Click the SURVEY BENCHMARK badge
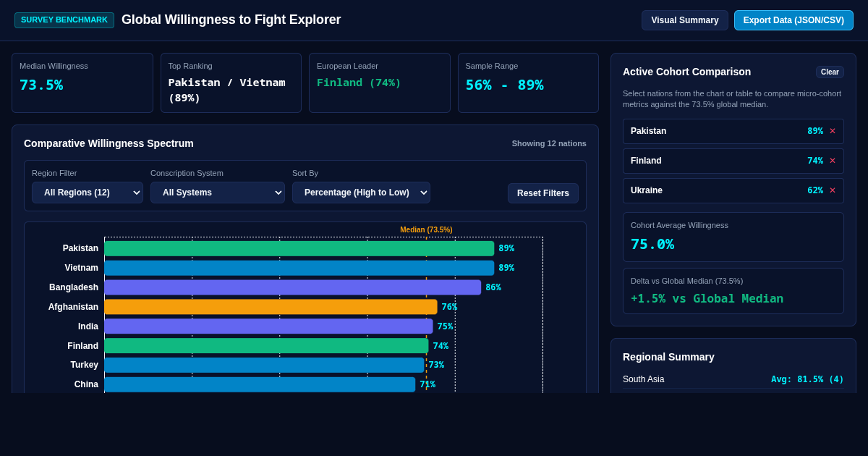This screenshot has width=868, height=456. click(64, 20)
